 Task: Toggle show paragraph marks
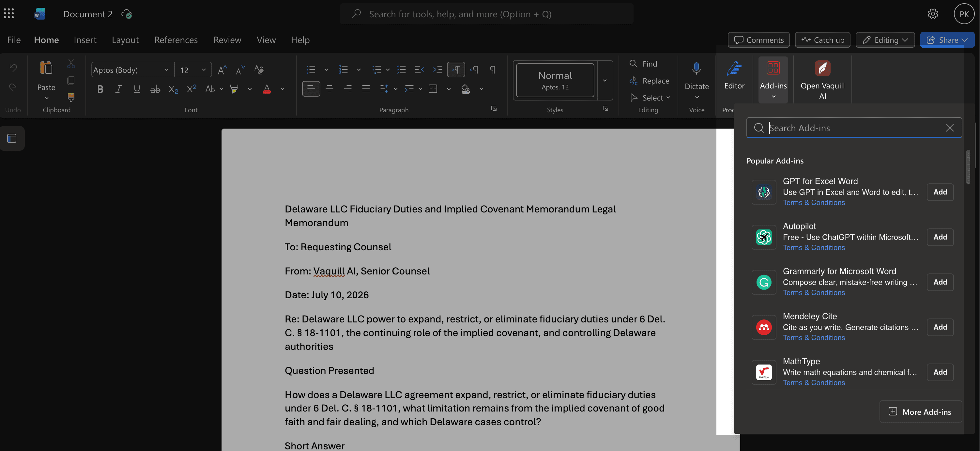492,70
